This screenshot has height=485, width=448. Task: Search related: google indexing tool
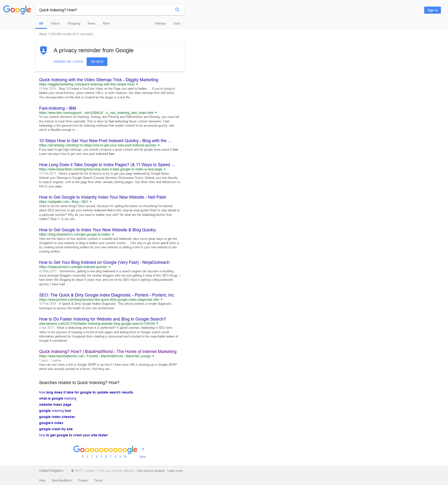pyautogui.click(x=55, y=411)
